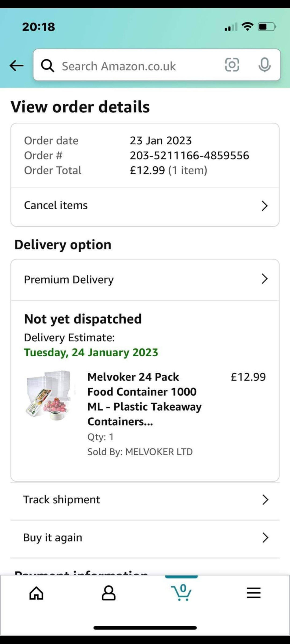The height and width of the screenshot is (644, 290).
Task: Expand the Premium Delivery chevron
Action: (x=264, y=279)
